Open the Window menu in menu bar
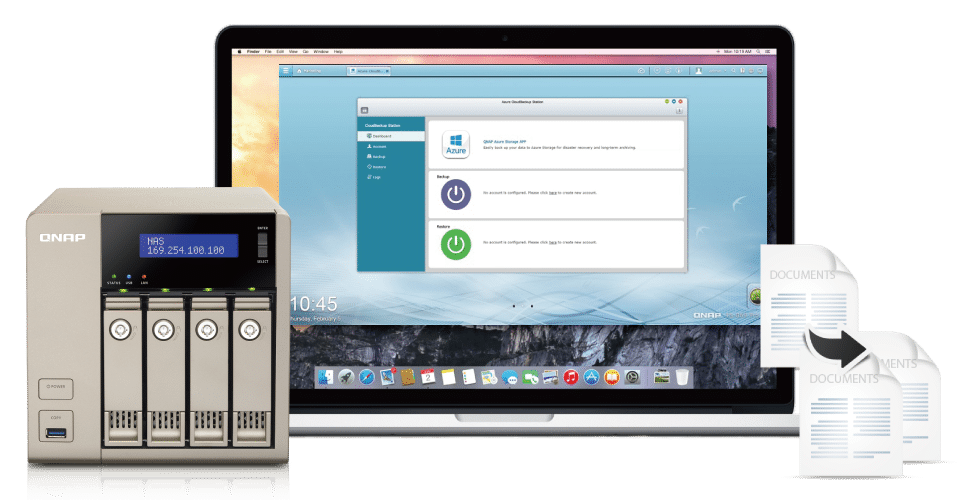The width and height of the screenshot is (980, 500). click(321, 52)
